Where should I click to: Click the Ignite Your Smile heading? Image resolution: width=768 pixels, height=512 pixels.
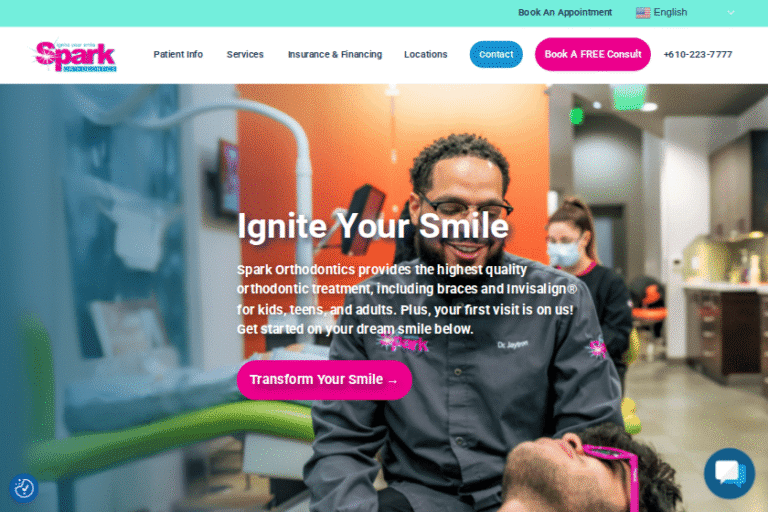[x=373, y=226]
